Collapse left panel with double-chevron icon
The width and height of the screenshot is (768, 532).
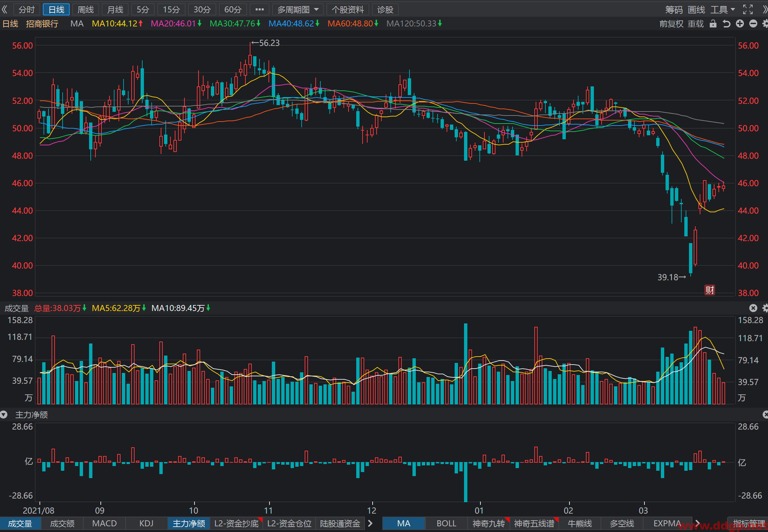4,9
